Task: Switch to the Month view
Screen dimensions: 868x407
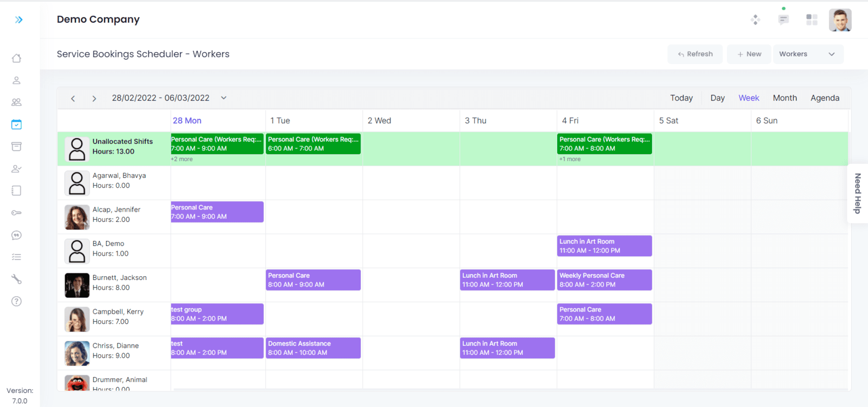Action: tap(784, 98)
